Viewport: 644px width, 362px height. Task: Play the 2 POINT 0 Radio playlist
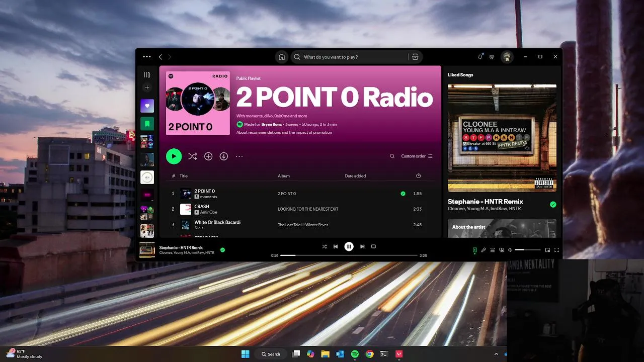tap(174, 156)
